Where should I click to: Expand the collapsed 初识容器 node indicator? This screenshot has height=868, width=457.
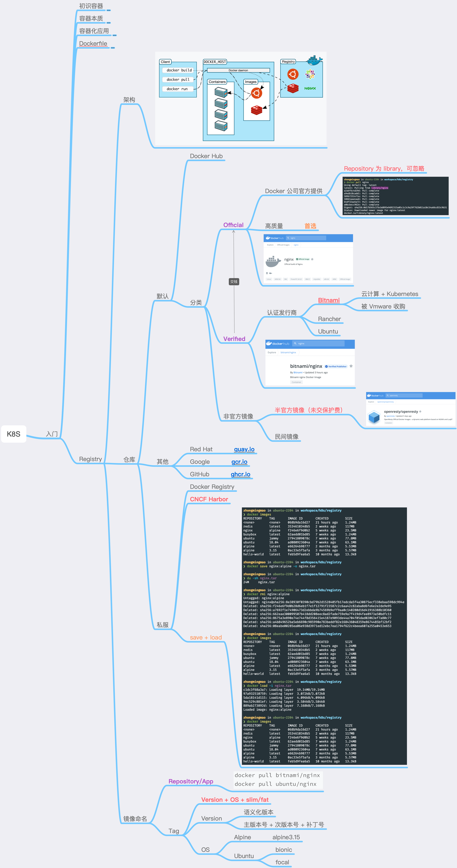pos(109,10)
